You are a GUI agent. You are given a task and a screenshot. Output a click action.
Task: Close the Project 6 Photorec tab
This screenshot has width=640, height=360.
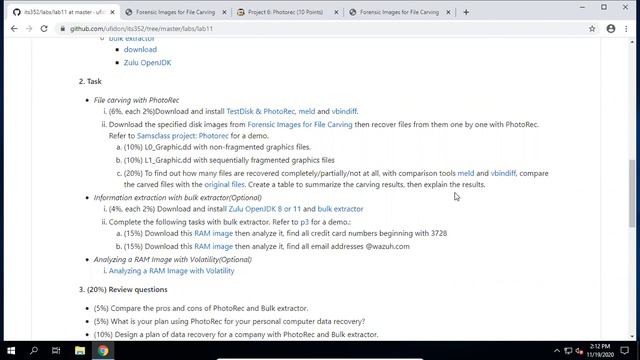[336, 12]
